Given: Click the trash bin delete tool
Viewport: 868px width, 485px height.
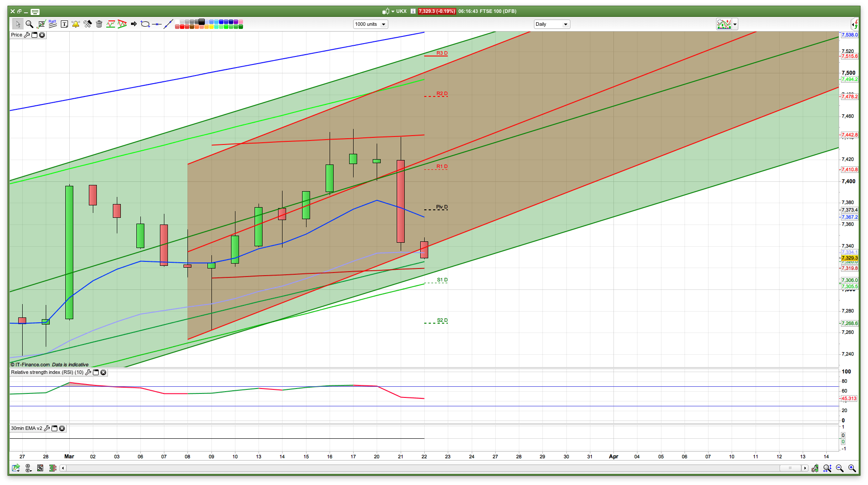Looking at the screenshot, I should [99, 24].
